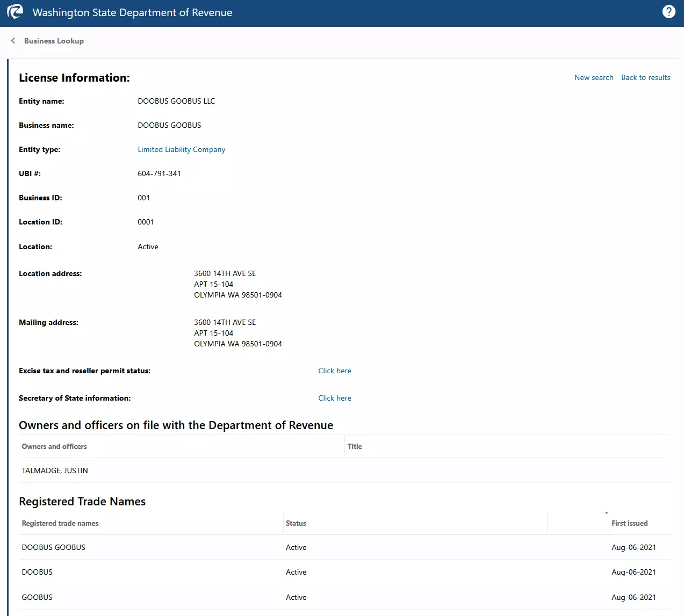Sort by Title column header
Screen dimensions: 684x616
[355, 446]
